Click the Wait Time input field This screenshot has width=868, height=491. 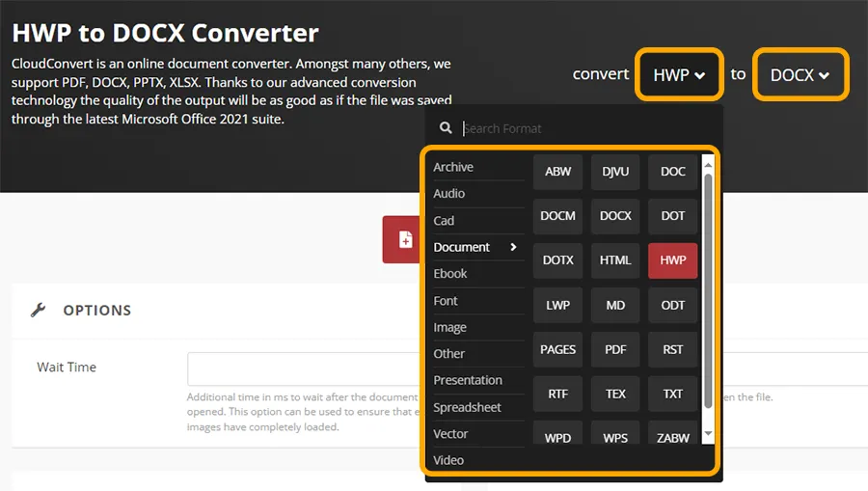tap(306, 368)
